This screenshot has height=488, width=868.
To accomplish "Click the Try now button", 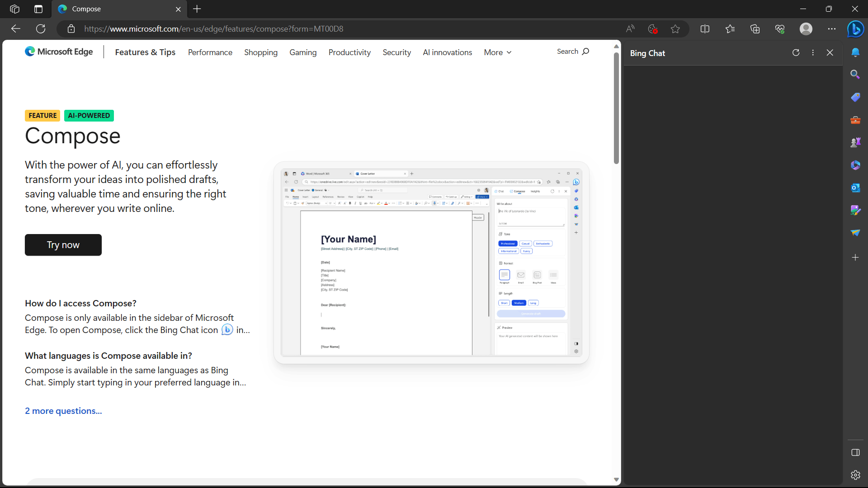I will pos(63,245).
